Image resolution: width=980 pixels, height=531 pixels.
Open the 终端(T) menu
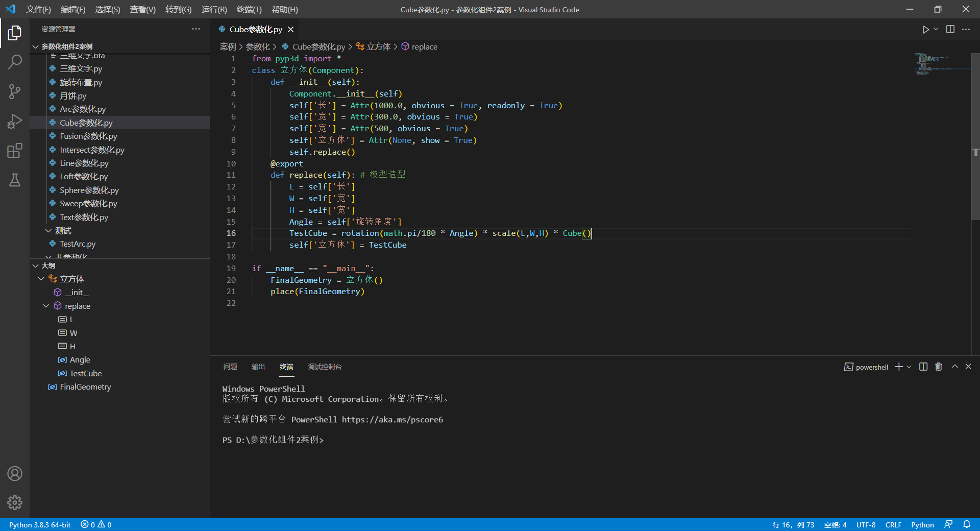[x=249, y=10]
